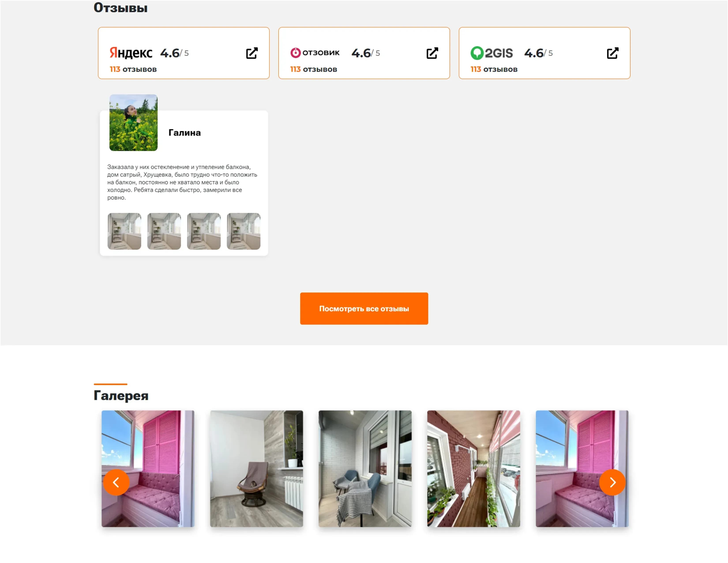The width and height of the screenshot is (728, 563).
Task: Open gallery photo with red brick balcony
Action: (473, 469)
